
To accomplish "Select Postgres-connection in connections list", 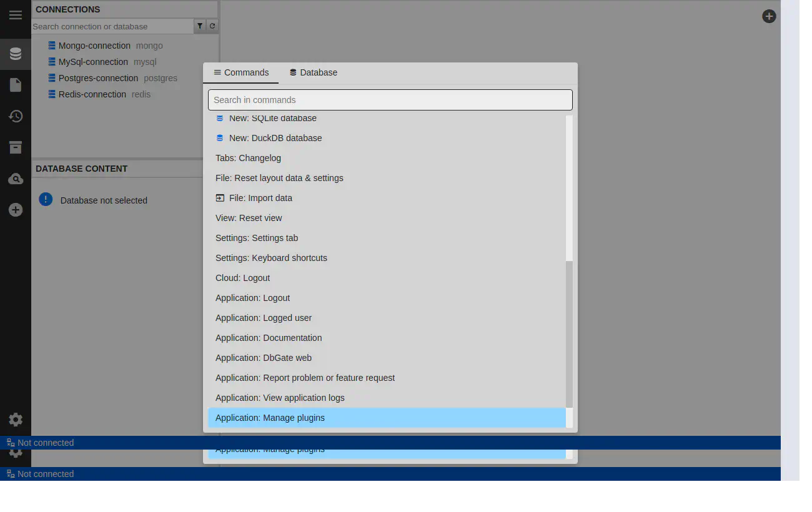I will (x=98, y=78).
